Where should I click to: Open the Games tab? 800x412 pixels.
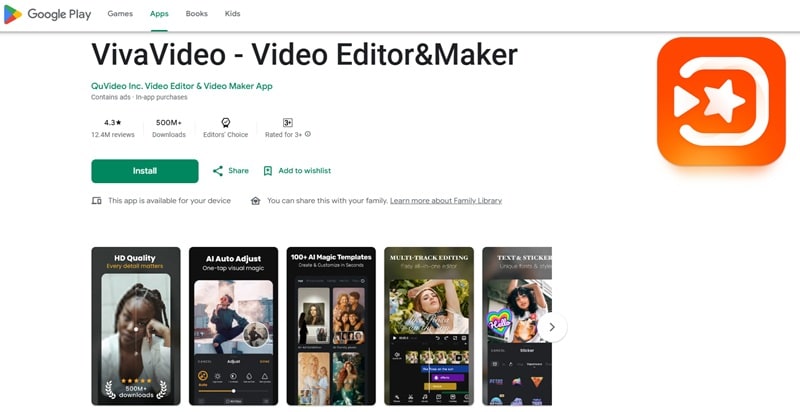120,14
